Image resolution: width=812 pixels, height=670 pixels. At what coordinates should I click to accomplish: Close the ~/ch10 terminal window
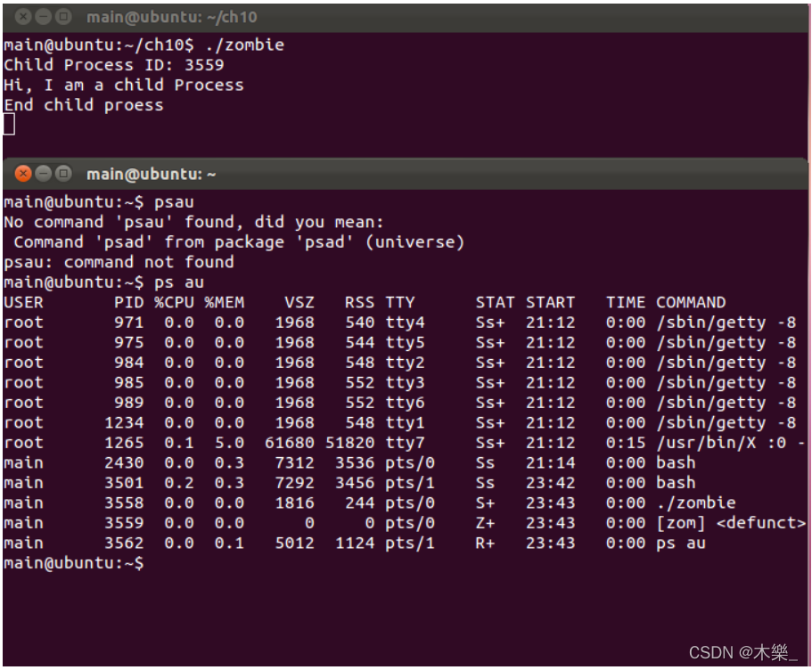(23, 17)
